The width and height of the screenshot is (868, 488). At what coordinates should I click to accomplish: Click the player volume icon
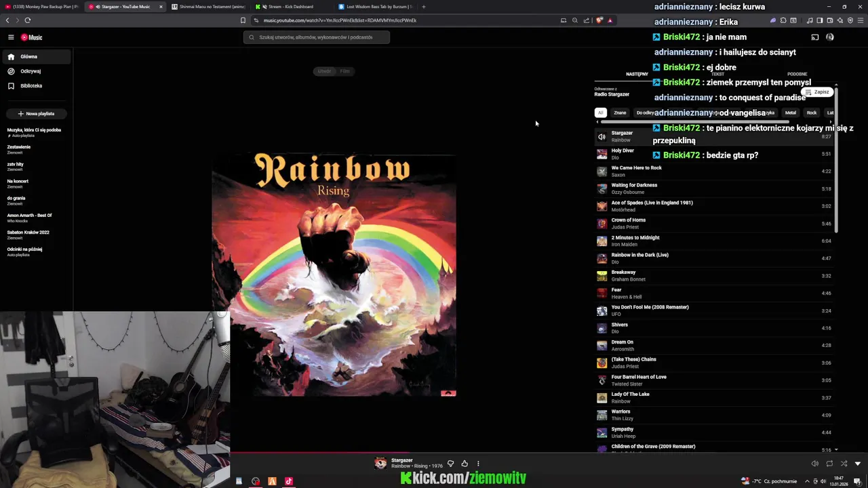[815, 464]
